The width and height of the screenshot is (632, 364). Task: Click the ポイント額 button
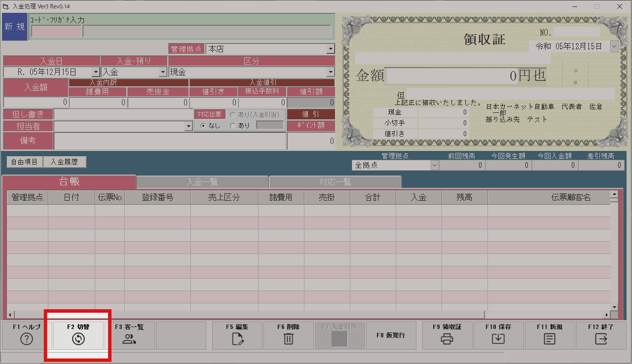coord(311,125)
